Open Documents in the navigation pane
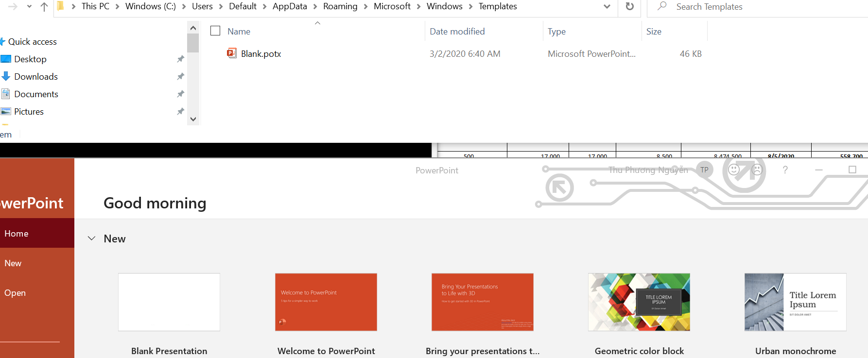 (36, 94)
